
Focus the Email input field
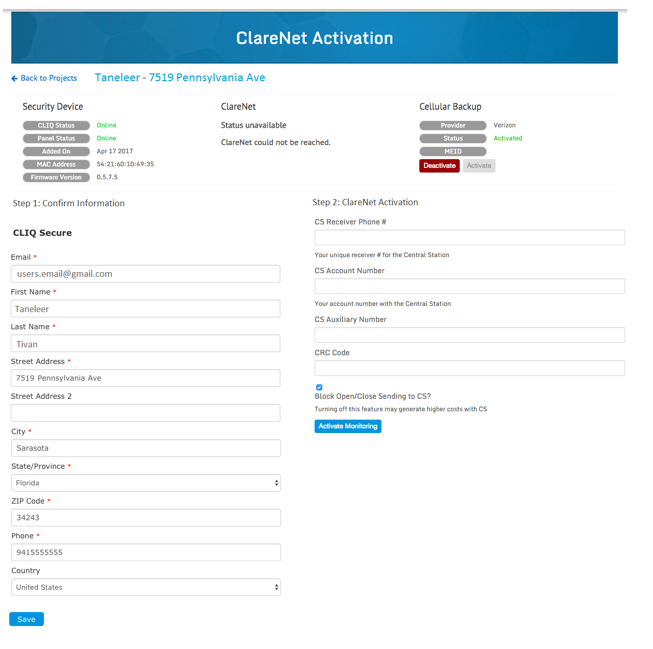coord(146,274)
